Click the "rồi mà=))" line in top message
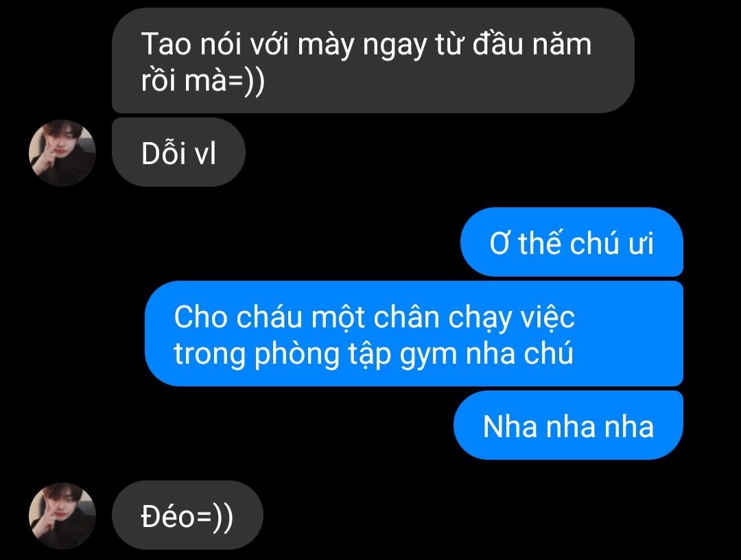This screenshot has height=560, width=741. click(202, 80)
